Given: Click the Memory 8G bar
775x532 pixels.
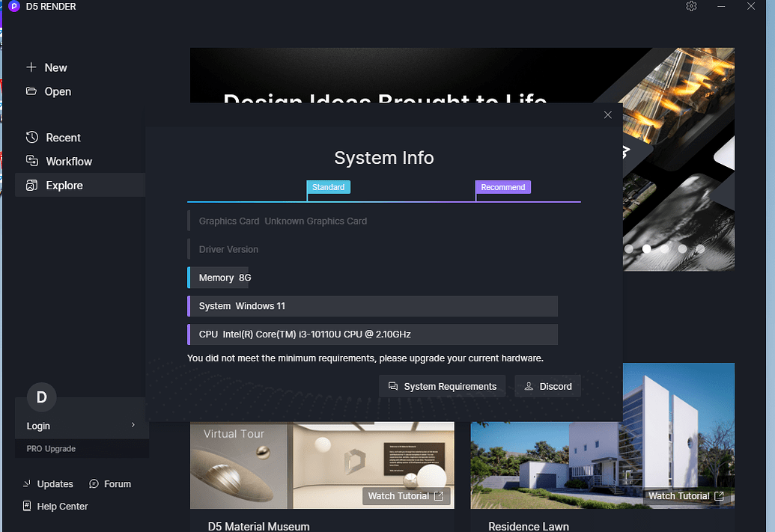Looking at the screenshot, I should pos(218,278).
